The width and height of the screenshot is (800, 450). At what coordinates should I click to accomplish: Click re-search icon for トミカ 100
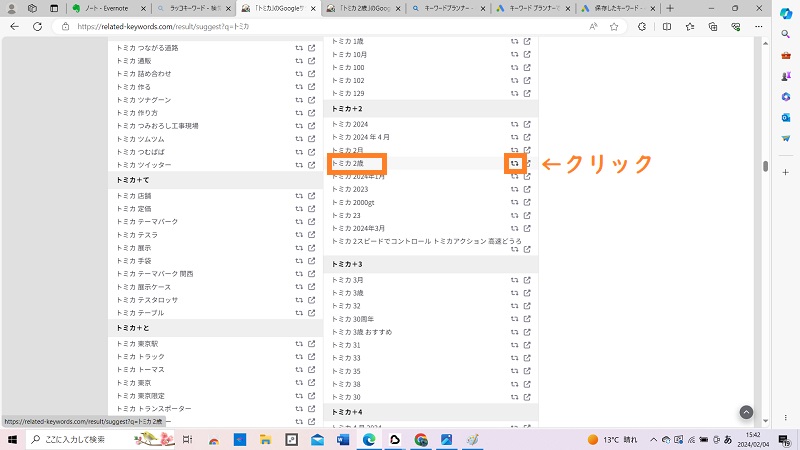(514, 67)
